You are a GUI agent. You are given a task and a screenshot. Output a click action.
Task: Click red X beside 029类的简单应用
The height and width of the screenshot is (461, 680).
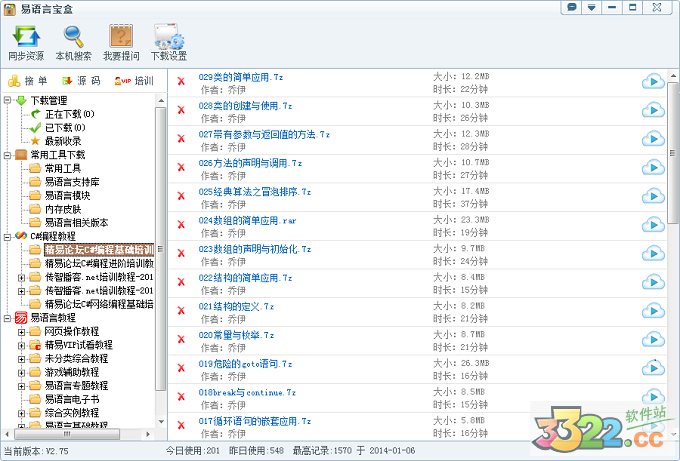tap(181, 81)
